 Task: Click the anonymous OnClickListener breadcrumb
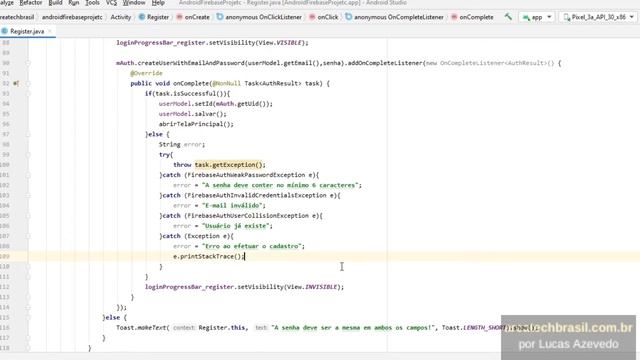click(x=259, y=17)
